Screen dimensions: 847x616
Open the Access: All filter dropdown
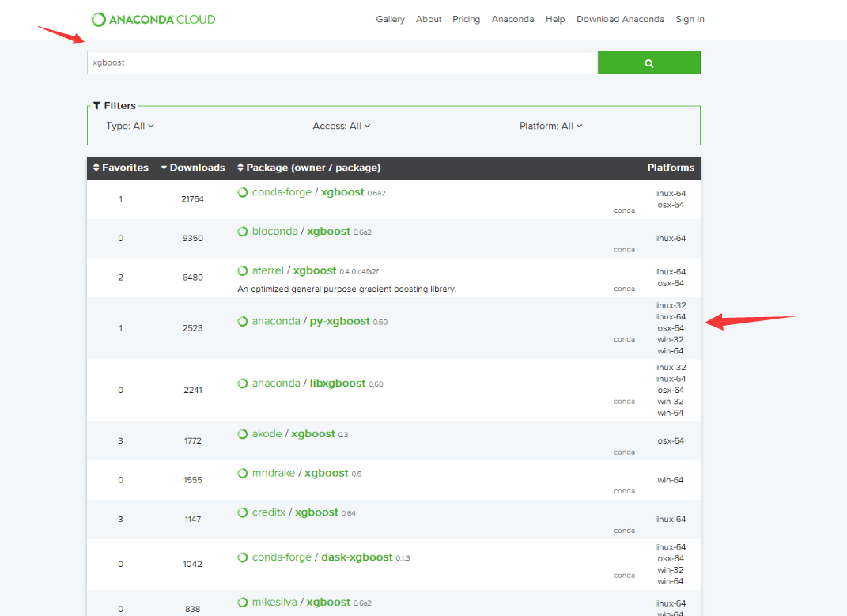coord(342,126)
